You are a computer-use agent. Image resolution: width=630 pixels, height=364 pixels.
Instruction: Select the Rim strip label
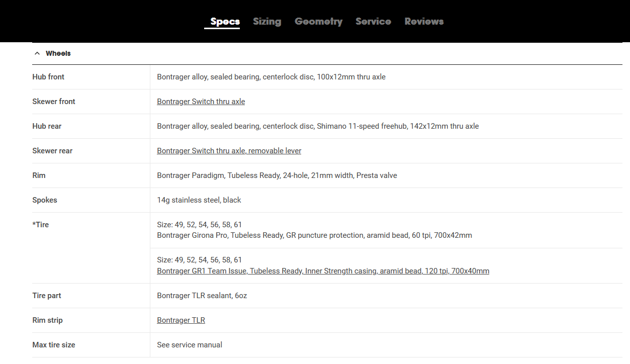pos(47,320)
